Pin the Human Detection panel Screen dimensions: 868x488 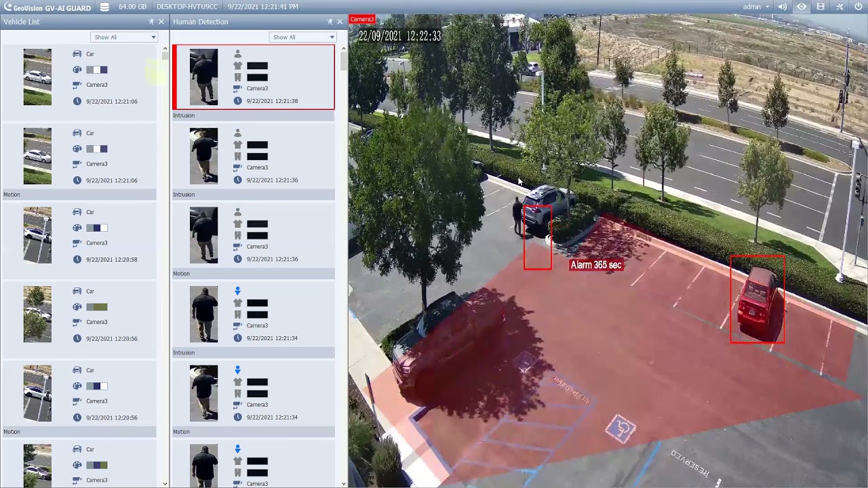(330, 22)
